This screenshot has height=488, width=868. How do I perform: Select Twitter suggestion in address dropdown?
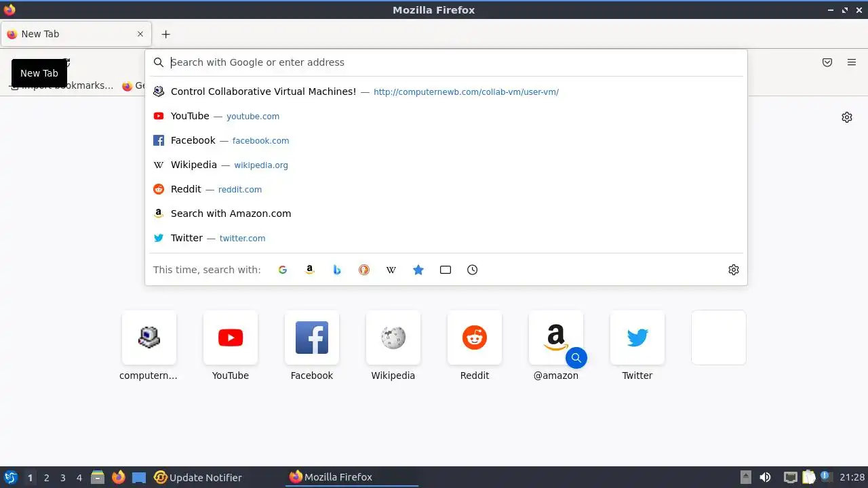click(446, 238)
